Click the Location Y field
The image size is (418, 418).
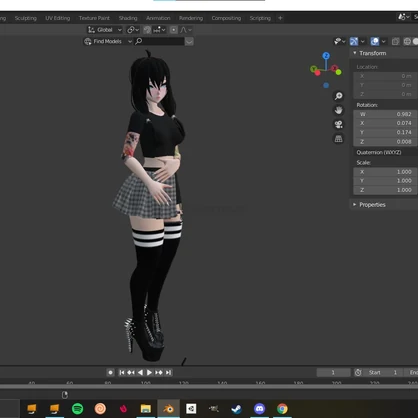[x=385, y=85]
